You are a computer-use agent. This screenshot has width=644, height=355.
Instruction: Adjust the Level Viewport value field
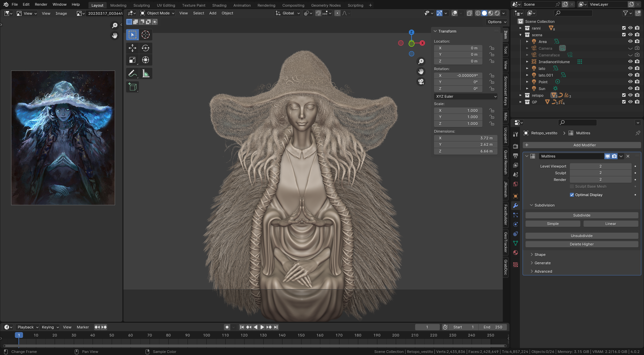point(600,166)
